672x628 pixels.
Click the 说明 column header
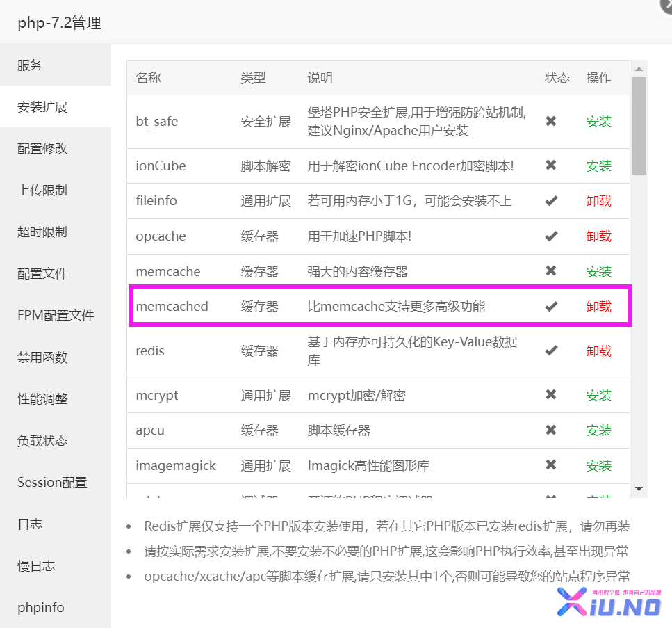[x=320, y=78]
